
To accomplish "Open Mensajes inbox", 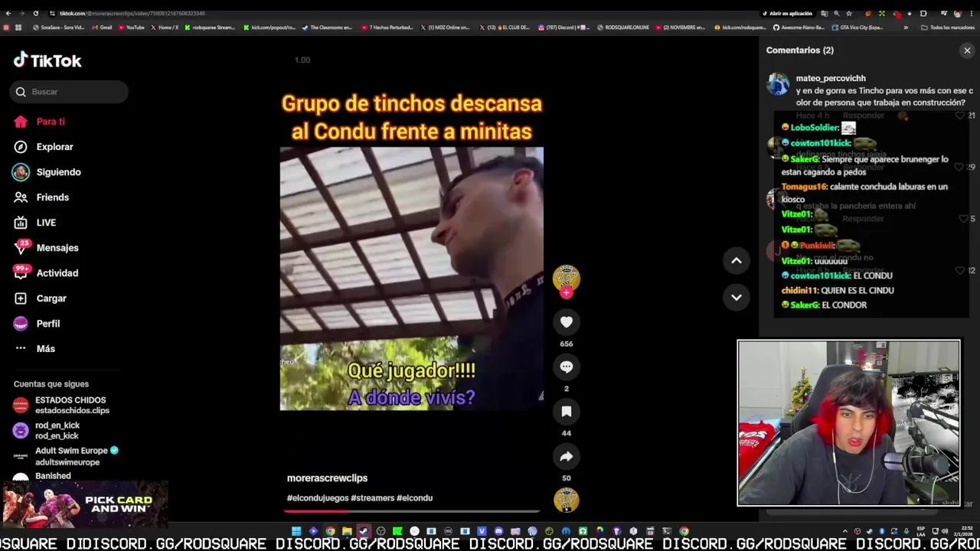I will coord(57,248).
